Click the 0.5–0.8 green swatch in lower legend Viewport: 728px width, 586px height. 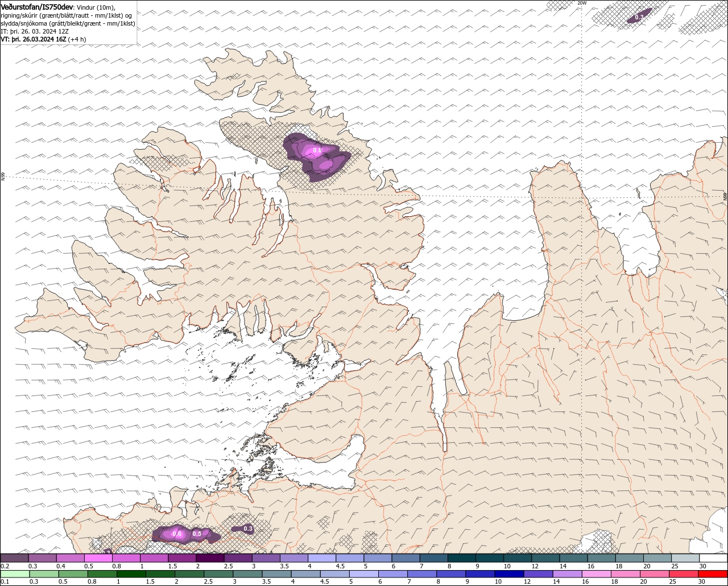tap(73, 574)
